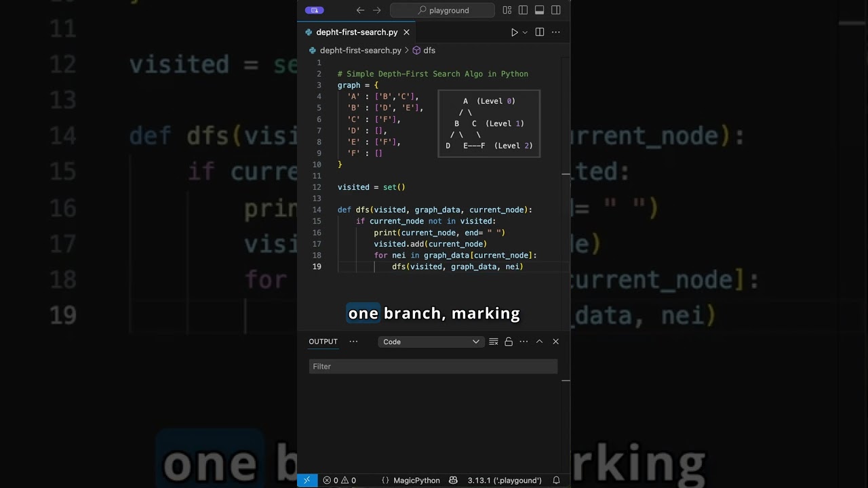Open the Copilot status icon

pos(453,480)
